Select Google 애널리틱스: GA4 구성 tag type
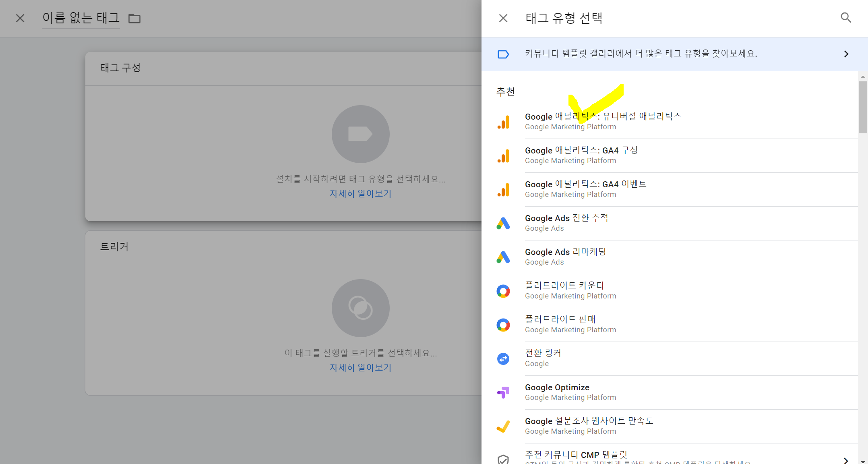The height and width of the screenshot is (464, 868). tap(581, 155)
